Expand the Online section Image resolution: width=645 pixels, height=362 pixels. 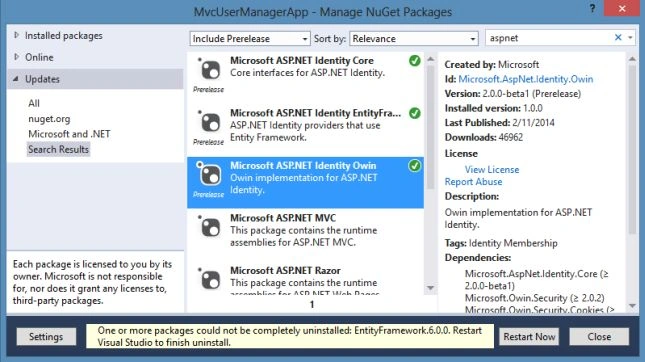16,57
